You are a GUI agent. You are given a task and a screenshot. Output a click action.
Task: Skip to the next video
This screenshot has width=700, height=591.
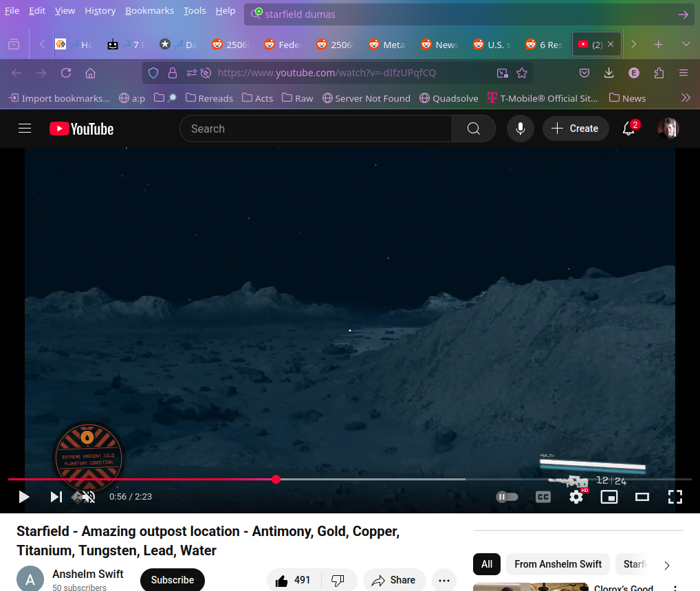pyautogui.click(x=56, y=497)
